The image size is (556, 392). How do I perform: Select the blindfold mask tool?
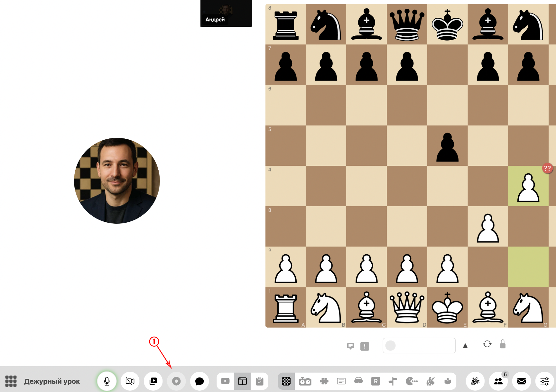pyautogui.click(x=358, y=381)
